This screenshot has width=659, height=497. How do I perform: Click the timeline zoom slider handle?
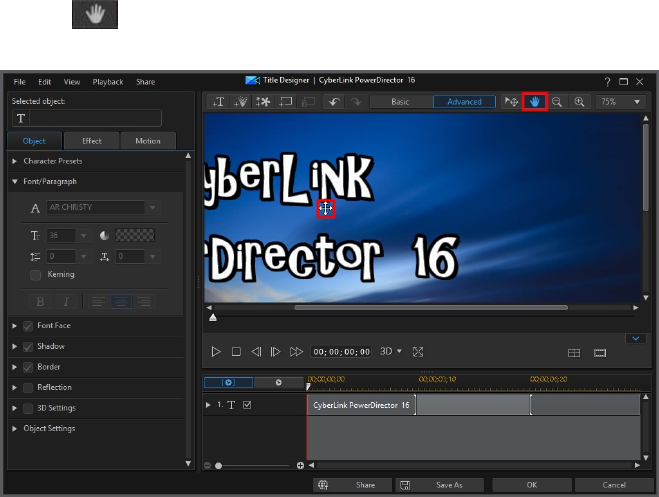219,465
